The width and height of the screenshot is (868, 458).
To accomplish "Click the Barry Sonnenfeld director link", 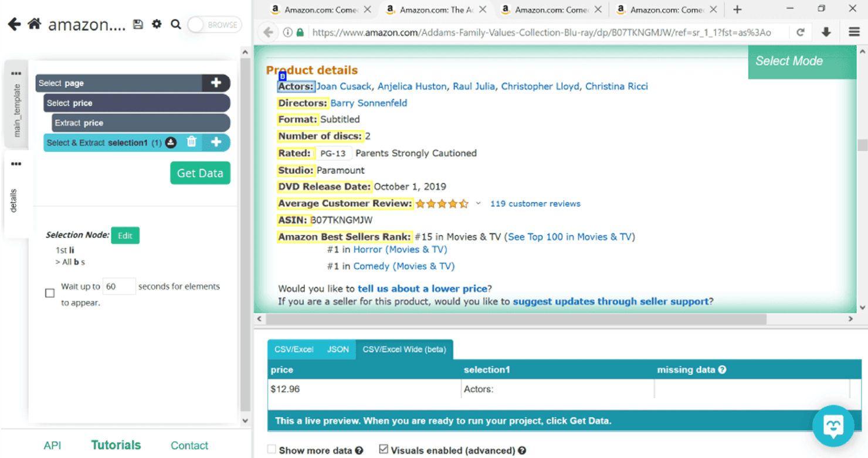I will pyautogui.click(x=369, y=103).
